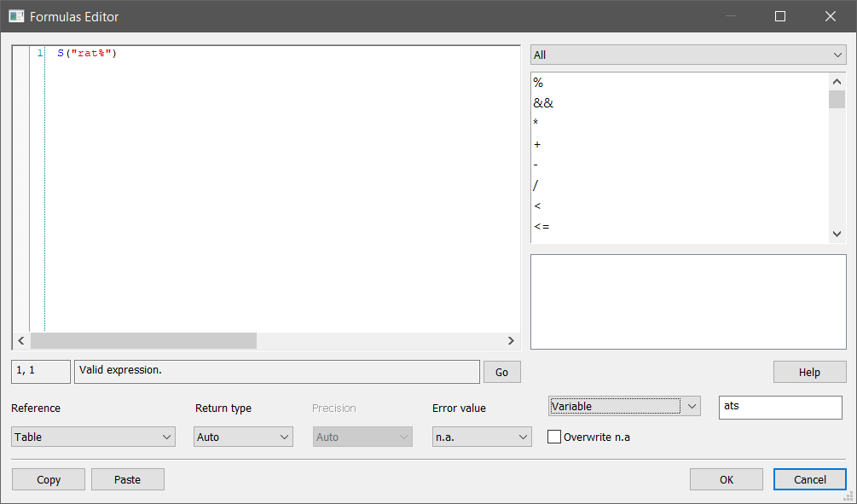Cancel the Formulas Editor dialog
This screenshot has height=504, width=857.
(810, 479)
